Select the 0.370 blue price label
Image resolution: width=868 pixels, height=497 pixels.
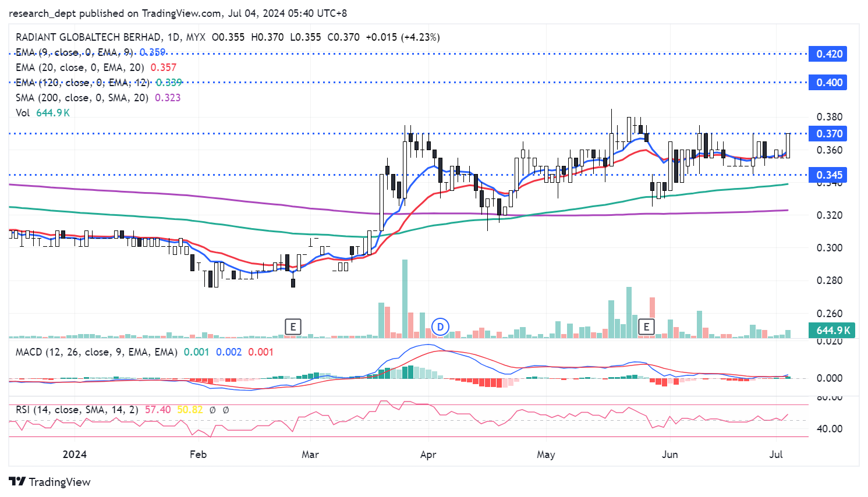tap(828, 134)
